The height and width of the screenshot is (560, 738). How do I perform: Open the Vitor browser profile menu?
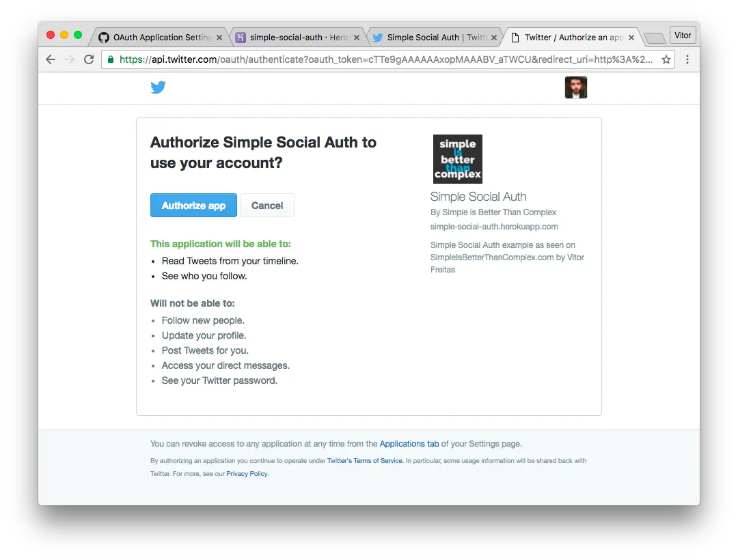(683, 35)
